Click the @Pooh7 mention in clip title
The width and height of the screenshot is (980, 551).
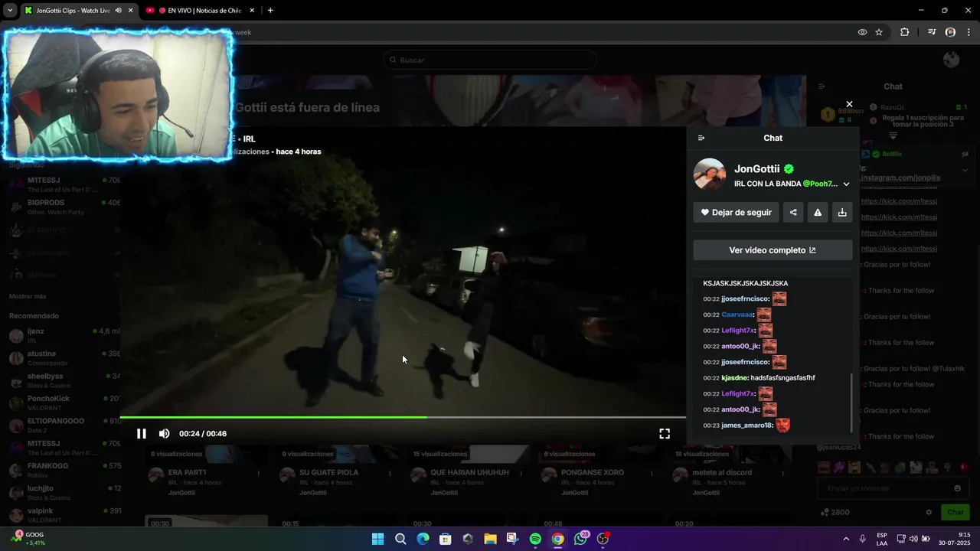click(x=820, y=184)
